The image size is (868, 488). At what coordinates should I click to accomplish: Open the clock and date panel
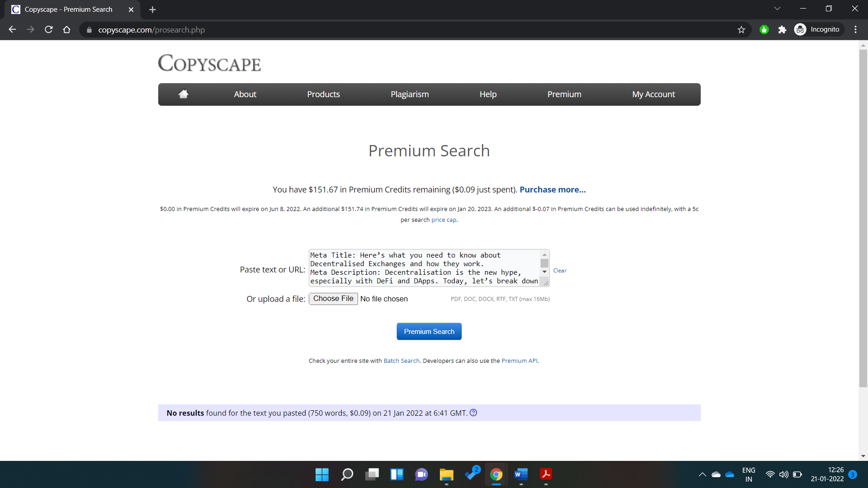coord(827,474)
